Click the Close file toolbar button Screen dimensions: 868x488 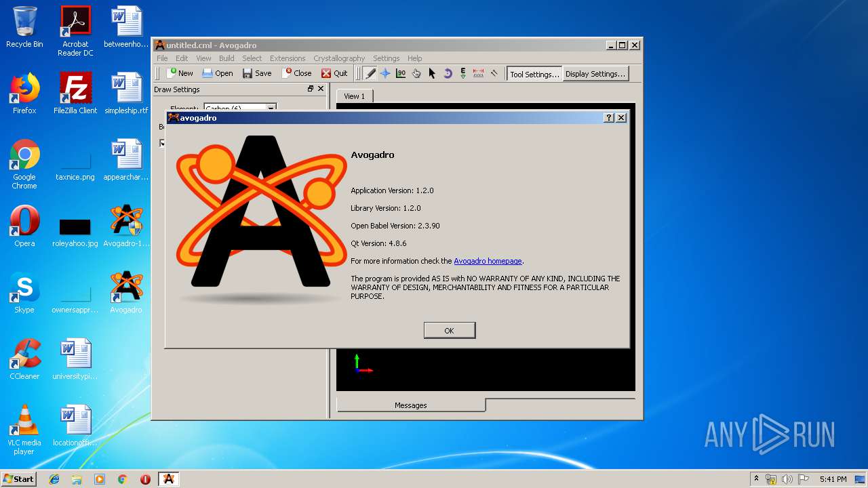coord(297,73)
